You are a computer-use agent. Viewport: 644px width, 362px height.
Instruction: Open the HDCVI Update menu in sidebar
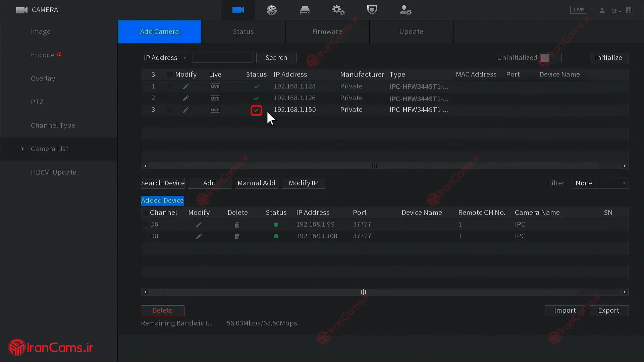54,172
